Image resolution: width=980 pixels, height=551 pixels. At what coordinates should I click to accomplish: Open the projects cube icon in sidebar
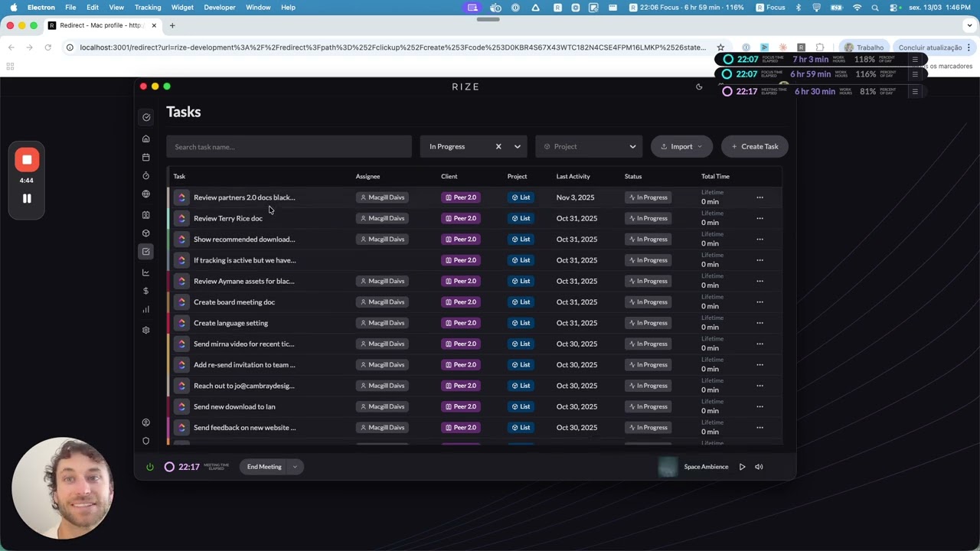(145, 233)
